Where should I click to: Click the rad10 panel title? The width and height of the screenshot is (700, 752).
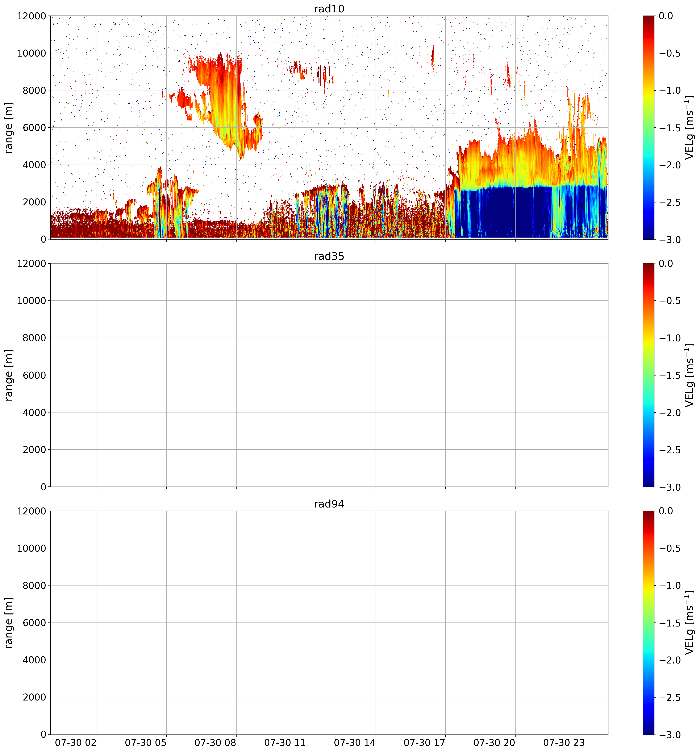pos(329,9)
